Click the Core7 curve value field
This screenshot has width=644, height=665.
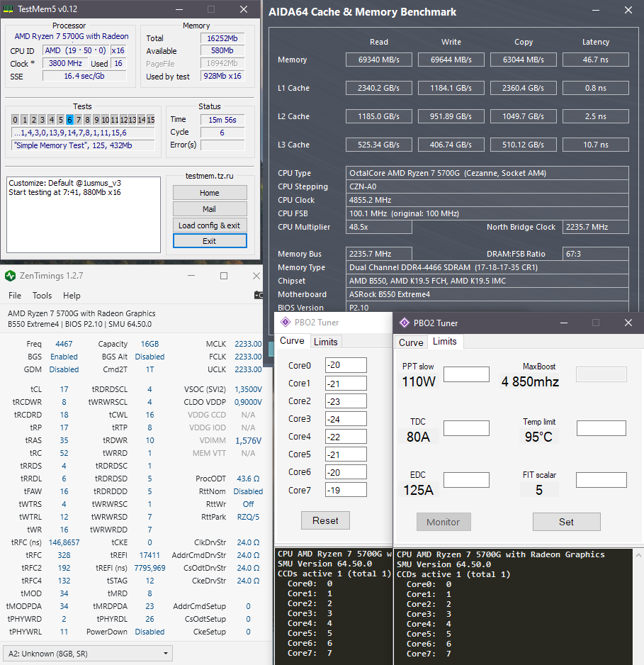tap(346, 490)
